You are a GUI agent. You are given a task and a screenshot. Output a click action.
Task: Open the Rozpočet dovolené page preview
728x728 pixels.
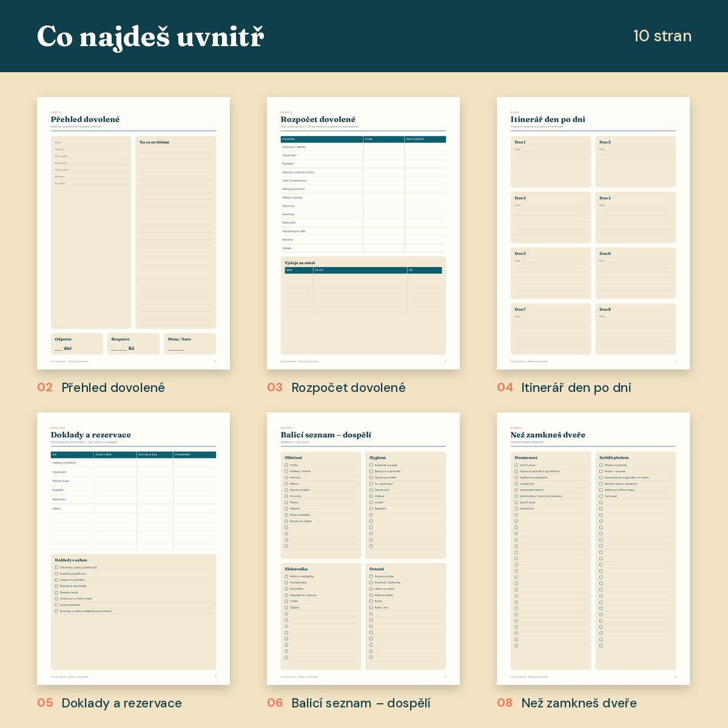363,233
